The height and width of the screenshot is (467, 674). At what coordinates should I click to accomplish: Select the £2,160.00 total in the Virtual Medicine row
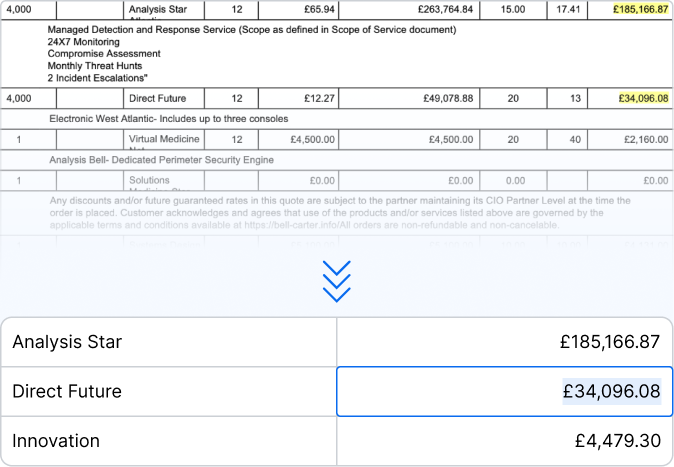[645, 139]
